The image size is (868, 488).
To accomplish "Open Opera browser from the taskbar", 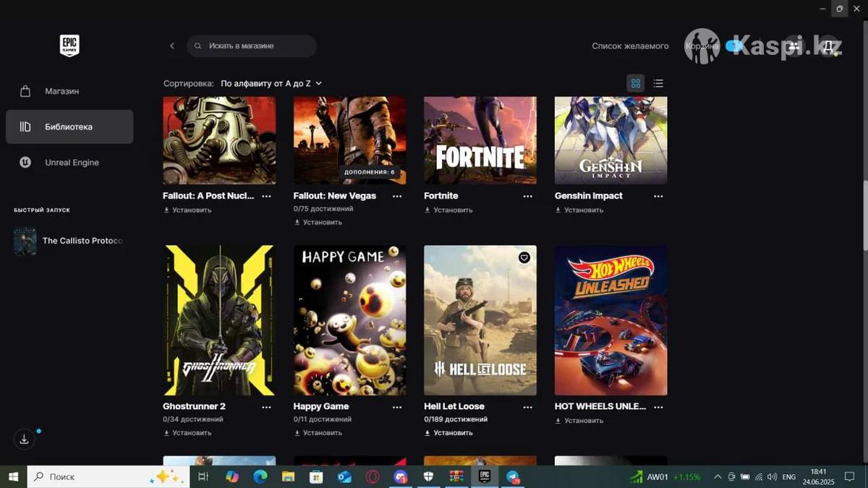I will click(373, 476).
